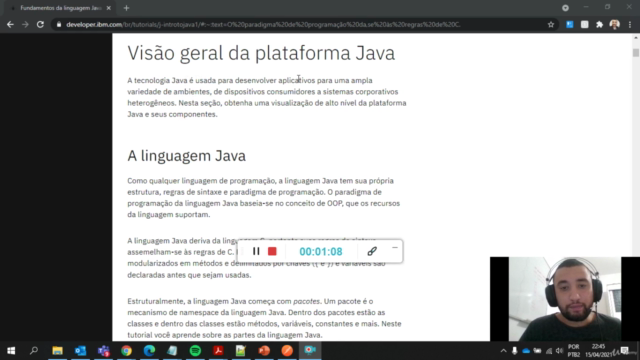
Task: Switch to Chrome in the taskbar
Action: coord(126,351)
